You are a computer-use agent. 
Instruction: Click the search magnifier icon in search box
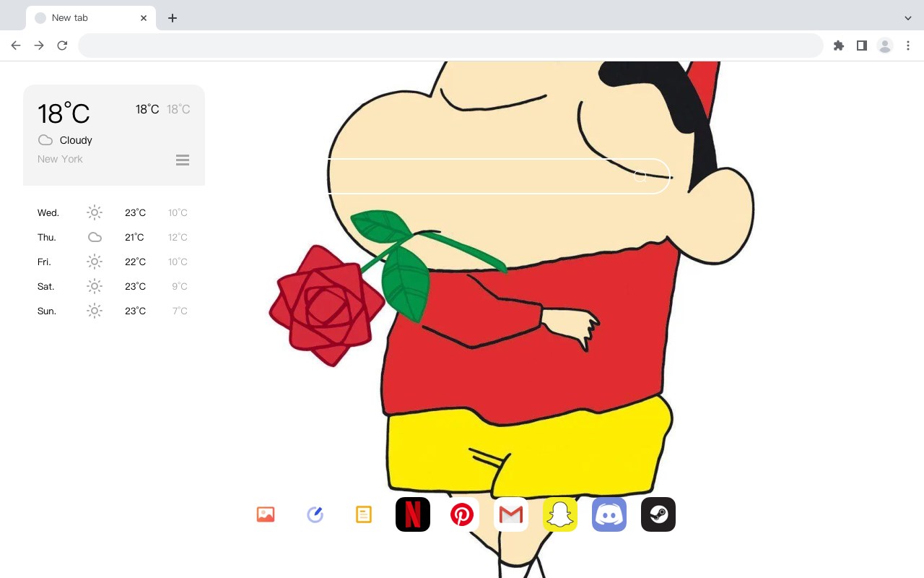tap(640, 176)
